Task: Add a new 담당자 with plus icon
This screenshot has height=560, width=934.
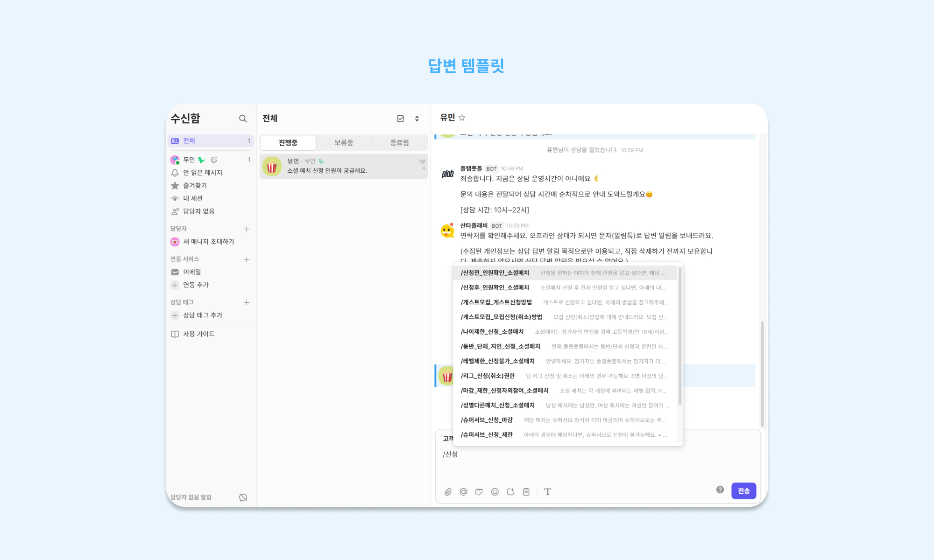Action: click(x=247, y=229)
